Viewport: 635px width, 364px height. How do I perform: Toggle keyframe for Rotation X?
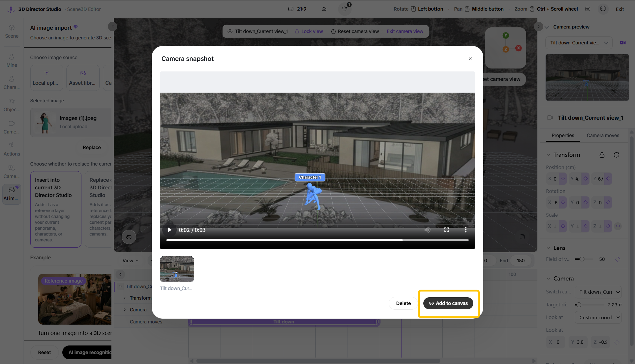click(x=563, y=202)
